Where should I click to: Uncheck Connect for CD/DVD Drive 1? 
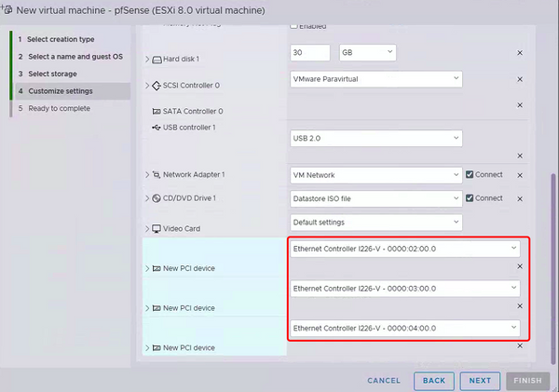point(470,198)
